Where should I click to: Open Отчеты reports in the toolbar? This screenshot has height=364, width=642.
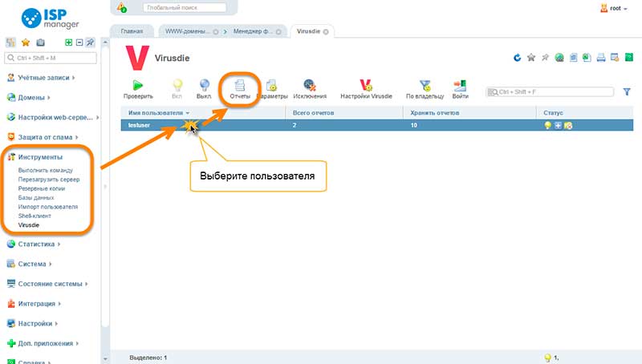tap(240, 90)
